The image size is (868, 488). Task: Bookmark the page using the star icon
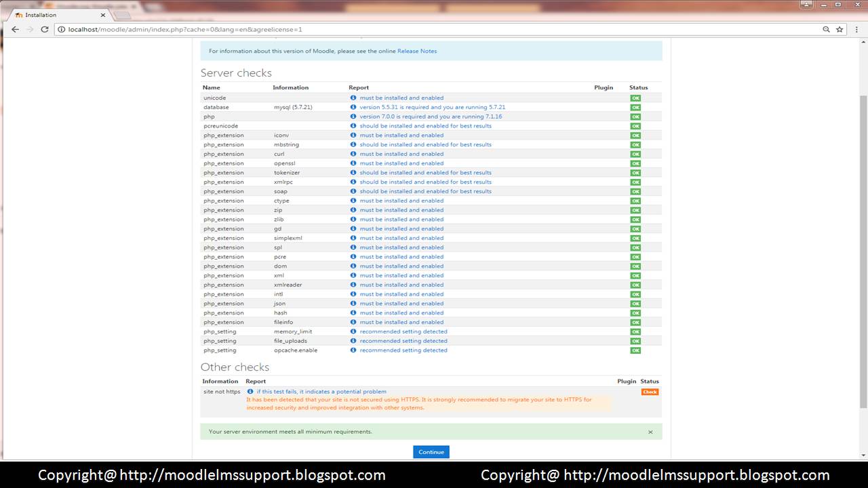(840, 29)
